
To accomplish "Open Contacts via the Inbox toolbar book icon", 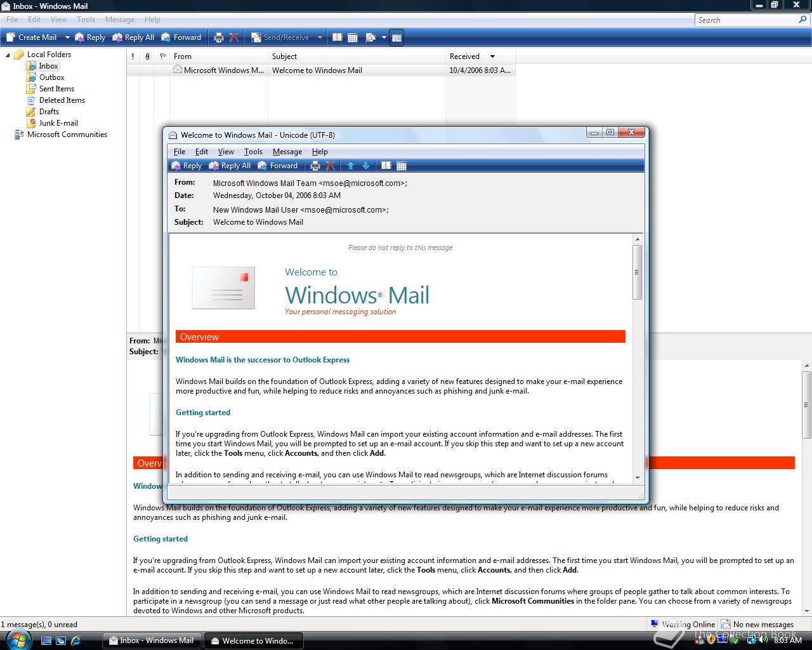I will pos(337,37).
